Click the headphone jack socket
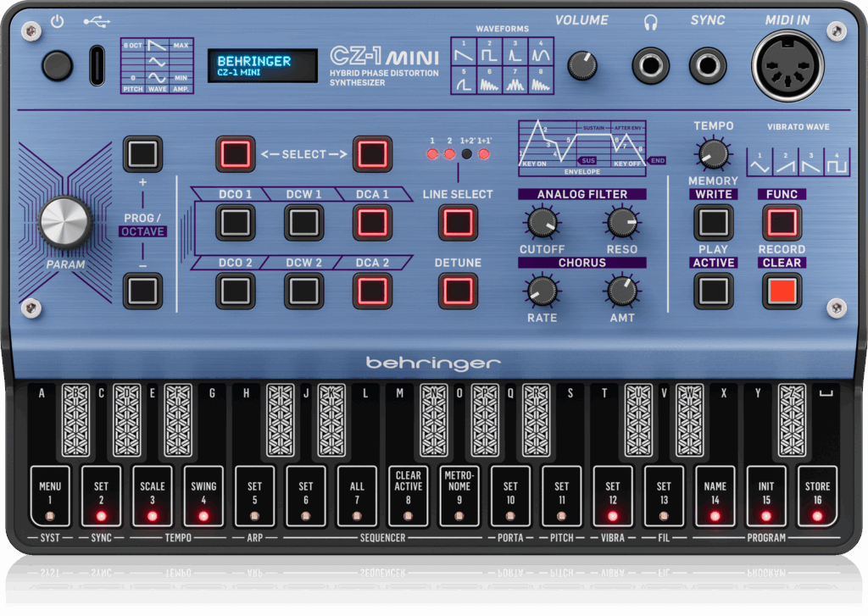The height and width of the screenshot is (616, 868). click(x=651, y=65)
